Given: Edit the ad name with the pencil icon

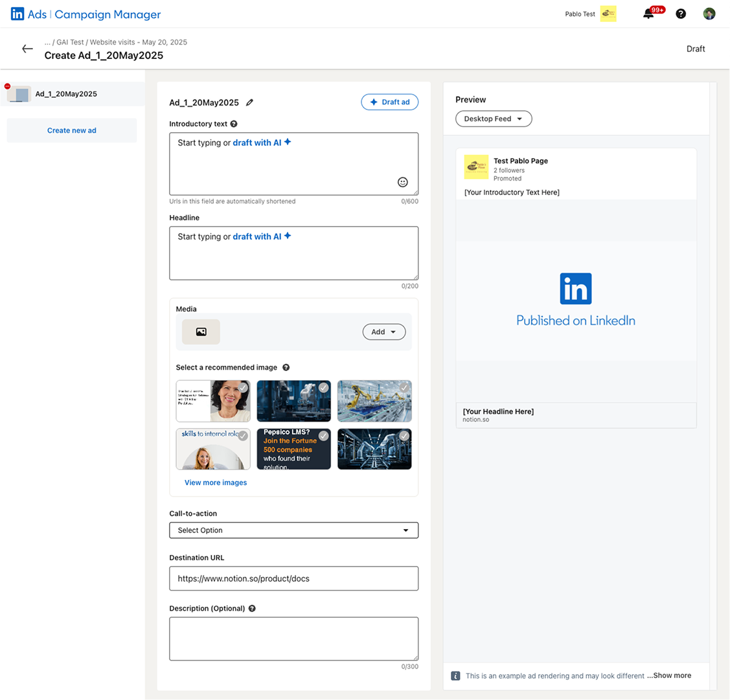Looking at the screenshot, I should pos(249,102).
